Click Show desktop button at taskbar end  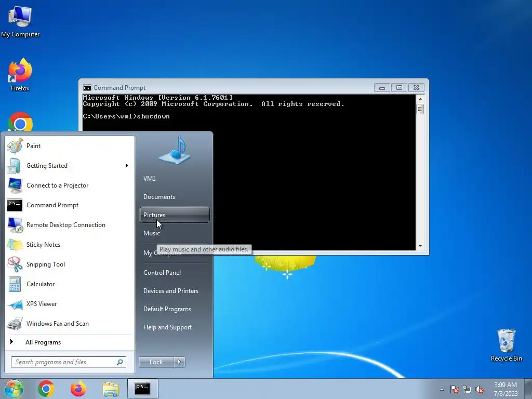coord(528,389)
